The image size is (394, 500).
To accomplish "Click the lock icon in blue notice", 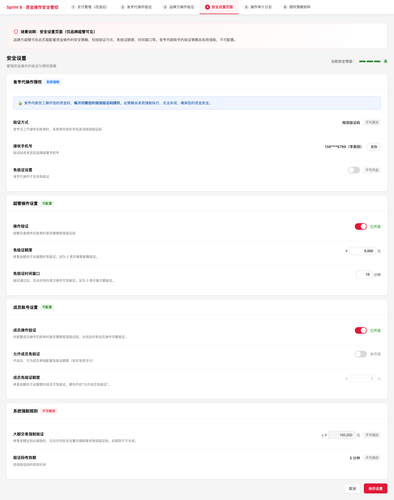I will (20, 103).
